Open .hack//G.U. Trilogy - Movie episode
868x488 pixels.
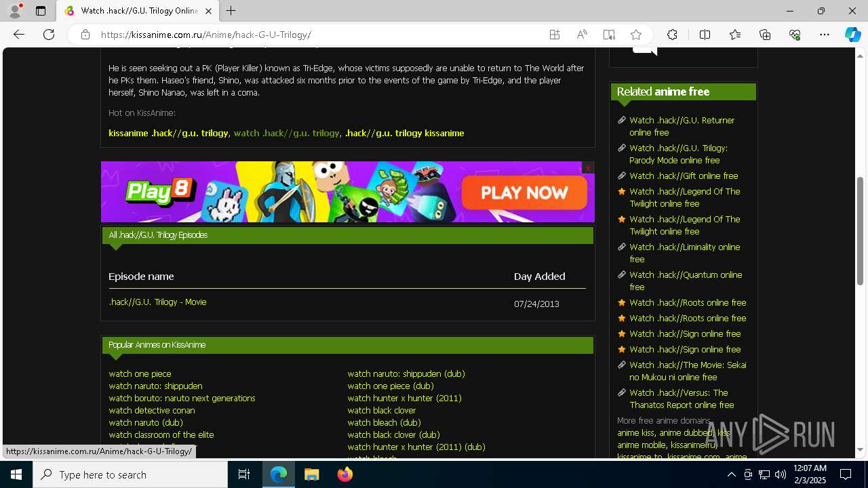157,302
